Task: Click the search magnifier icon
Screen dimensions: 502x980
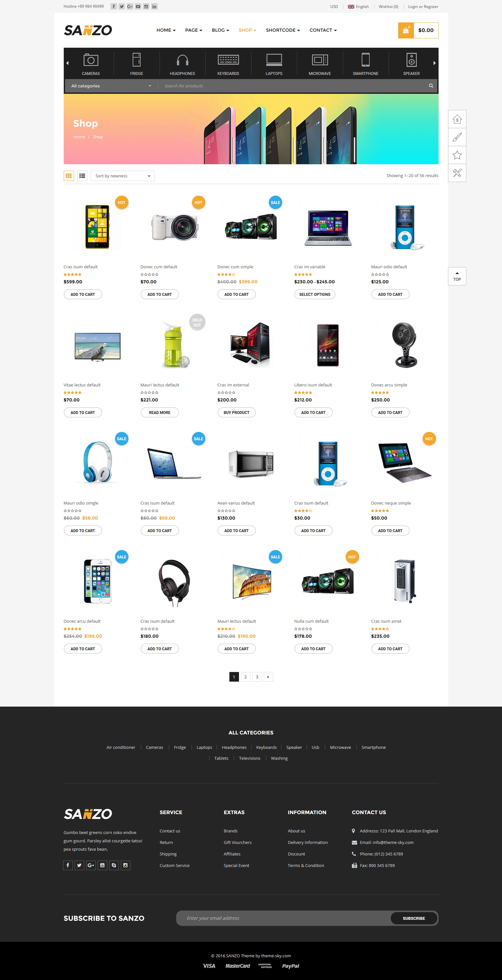Action: [x=431, y=85]
